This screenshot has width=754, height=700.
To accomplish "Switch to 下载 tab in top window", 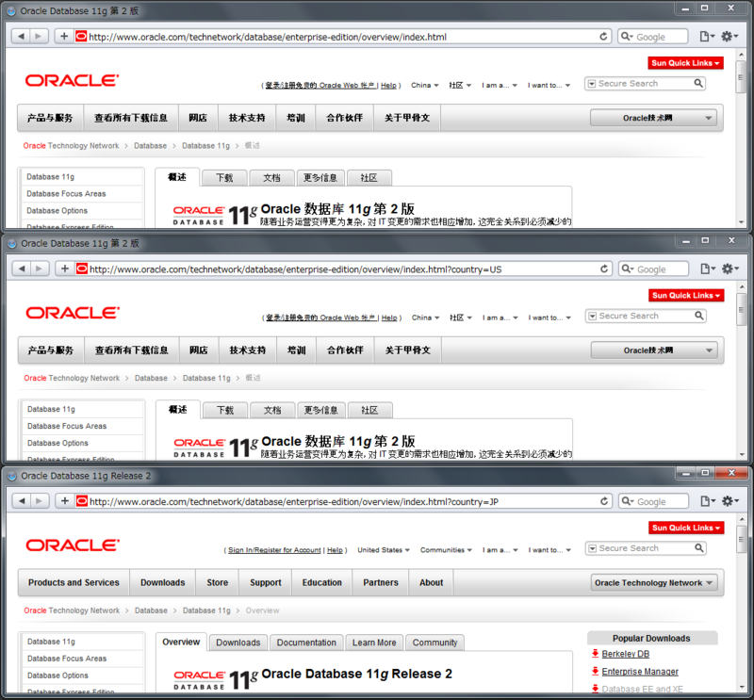I will [224, 178].
